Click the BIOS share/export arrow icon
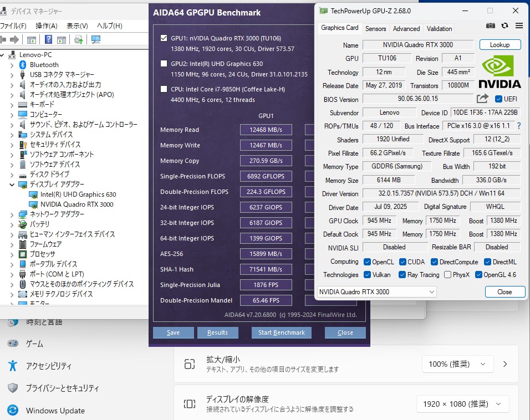The height and width of the screenshot is (420, 530). coord(482,99)
